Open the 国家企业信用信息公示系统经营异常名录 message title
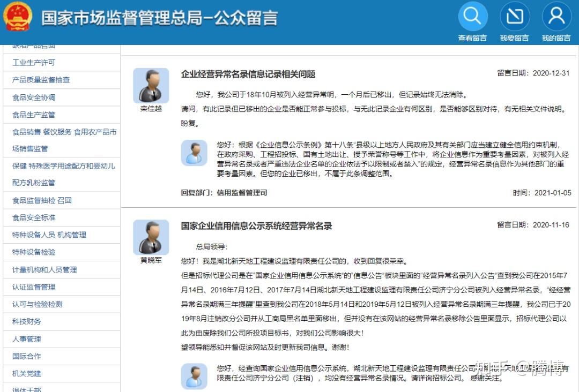This screenshot has width=579, height=392. pos(256,225)
